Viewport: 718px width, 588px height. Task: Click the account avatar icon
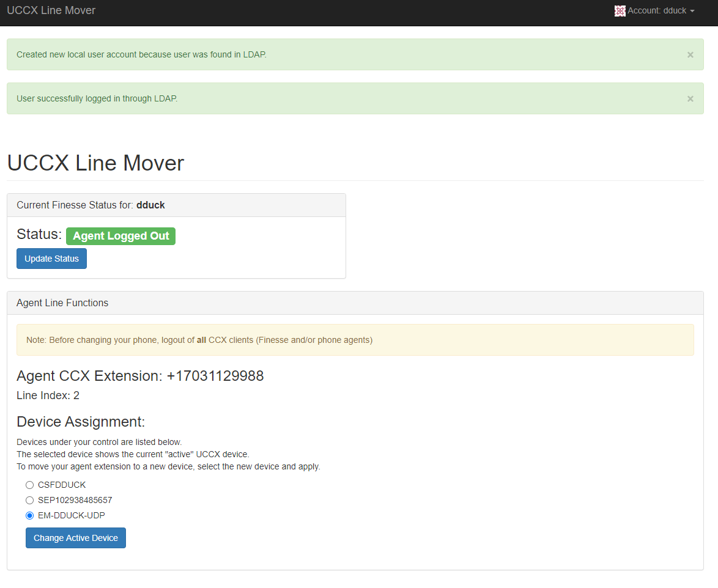click(x=620, y=11)
